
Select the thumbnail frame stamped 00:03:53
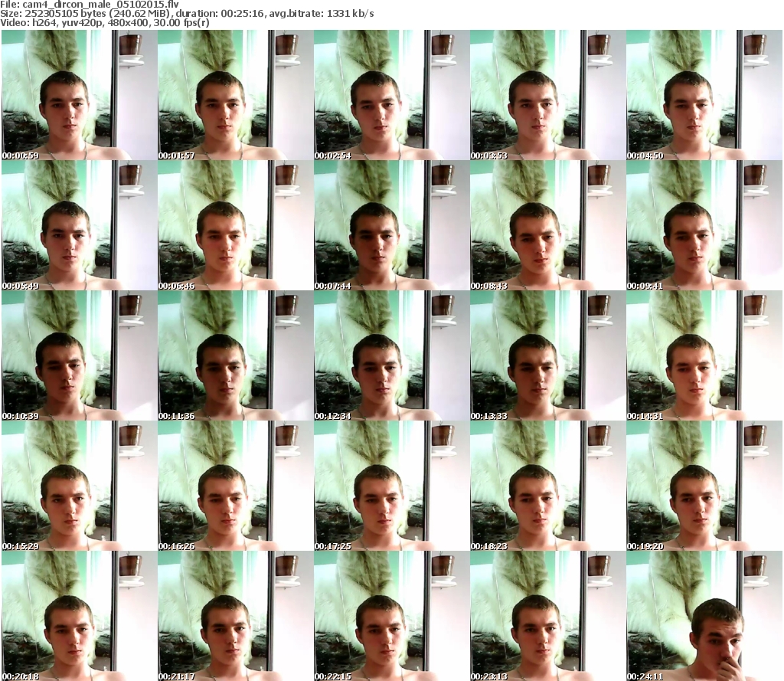click(x=547, y=95)
